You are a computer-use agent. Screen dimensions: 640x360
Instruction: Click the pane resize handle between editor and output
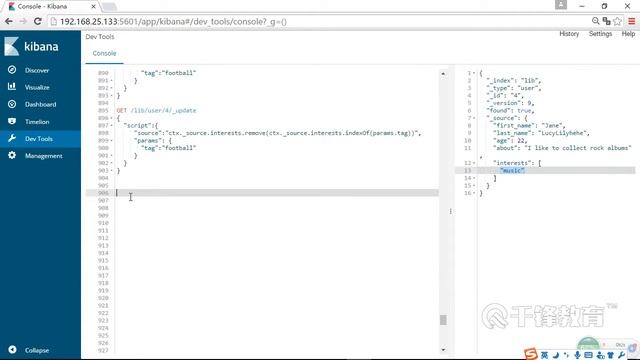450,211
